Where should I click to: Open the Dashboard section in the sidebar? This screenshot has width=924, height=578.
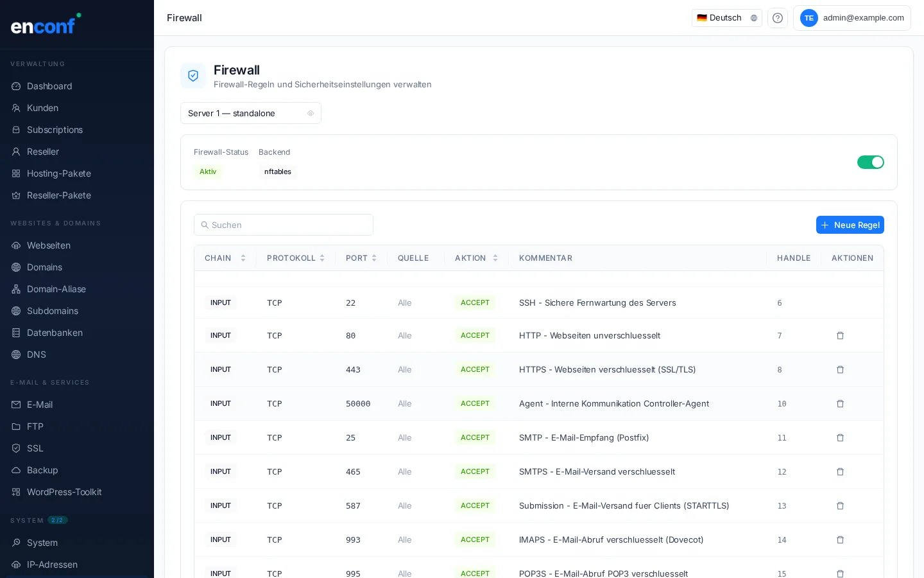49,86
